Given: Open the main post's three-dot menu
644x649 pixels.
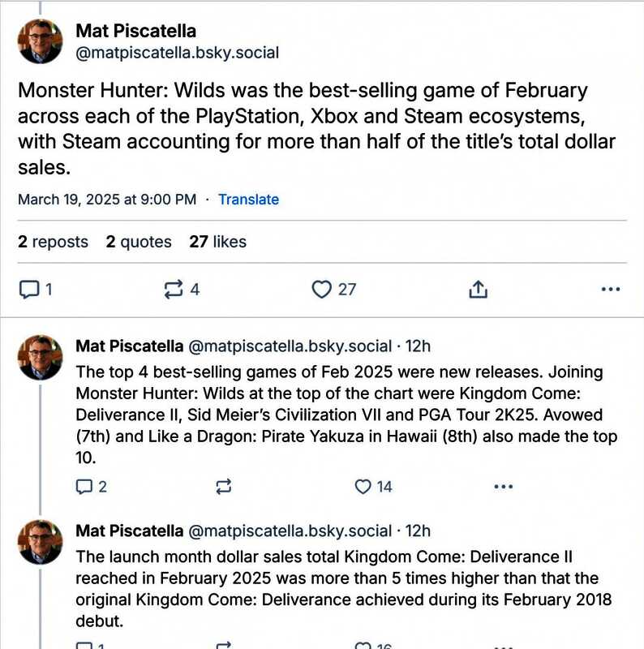Looking at the screenshot, I should pyautogui.click(x=610, y=289).
